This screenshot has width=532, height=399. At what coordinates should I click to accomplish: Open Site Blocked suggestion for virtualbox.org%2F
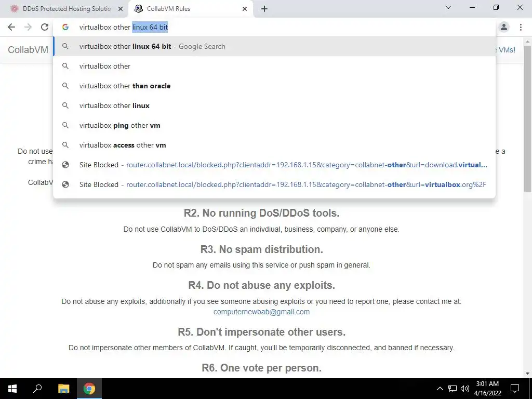coord(274,184)
